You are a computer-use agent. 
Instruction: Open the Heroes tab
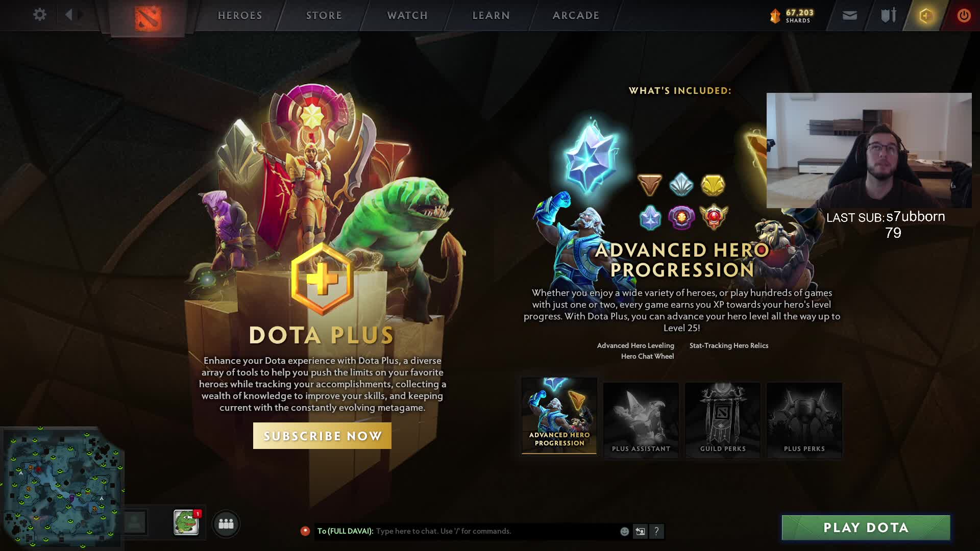(240, 15)
